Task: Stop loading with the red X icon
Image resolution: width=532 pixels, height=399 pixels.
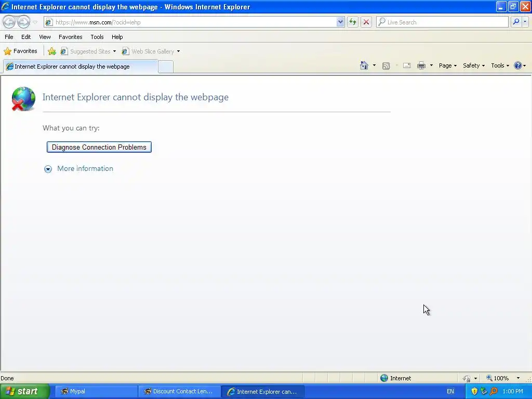Action: pos(366,22)
